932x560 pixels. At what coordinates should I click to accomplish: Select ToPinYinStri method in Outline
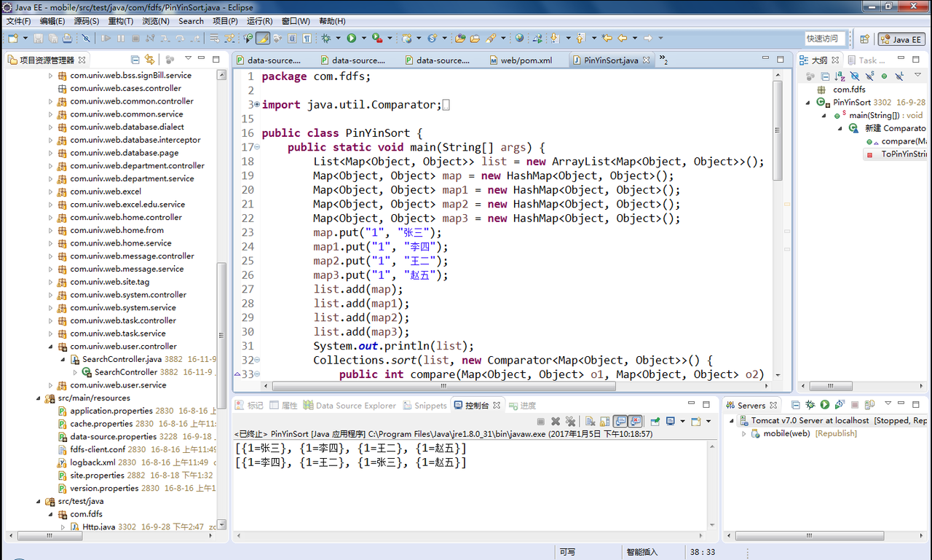click(x=904, y=154)
